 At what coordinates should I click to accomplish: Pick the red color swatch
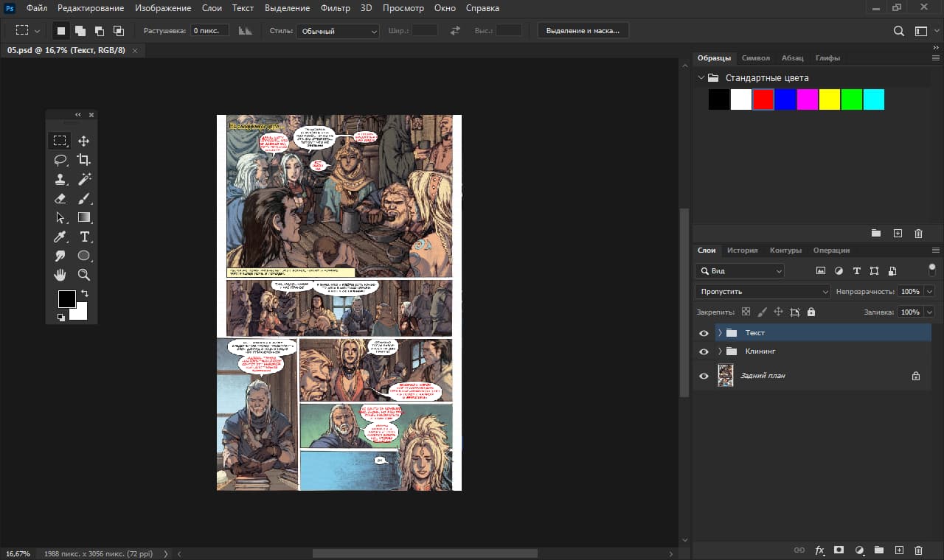(x=763, y=99)
